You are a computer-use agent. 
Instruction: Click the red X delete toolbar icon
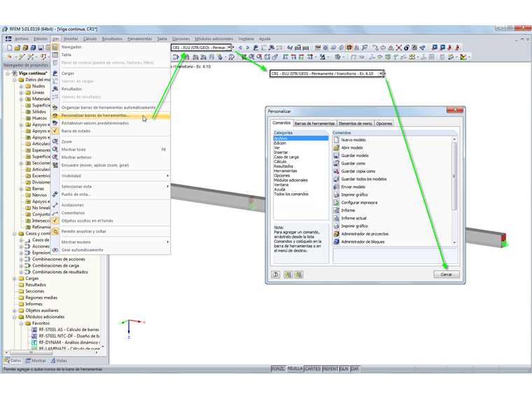399,48
